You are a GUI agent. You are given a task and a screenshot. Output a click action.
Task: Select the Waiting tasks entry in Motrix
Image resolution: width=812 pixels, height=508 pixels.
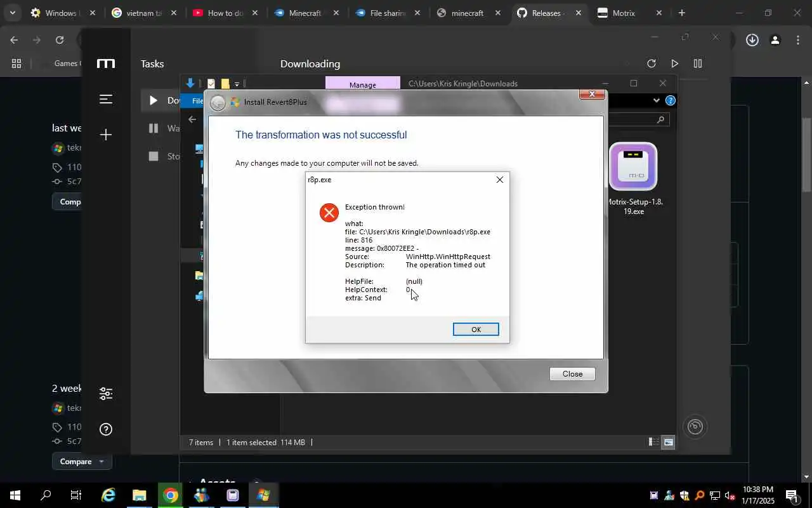pos(161,128)
